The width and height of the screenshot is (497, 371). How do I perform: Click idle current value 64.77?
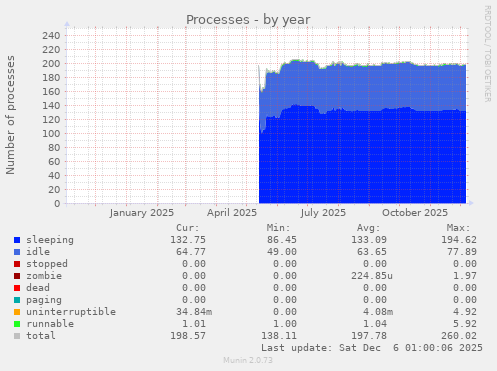tap(191, 252)
